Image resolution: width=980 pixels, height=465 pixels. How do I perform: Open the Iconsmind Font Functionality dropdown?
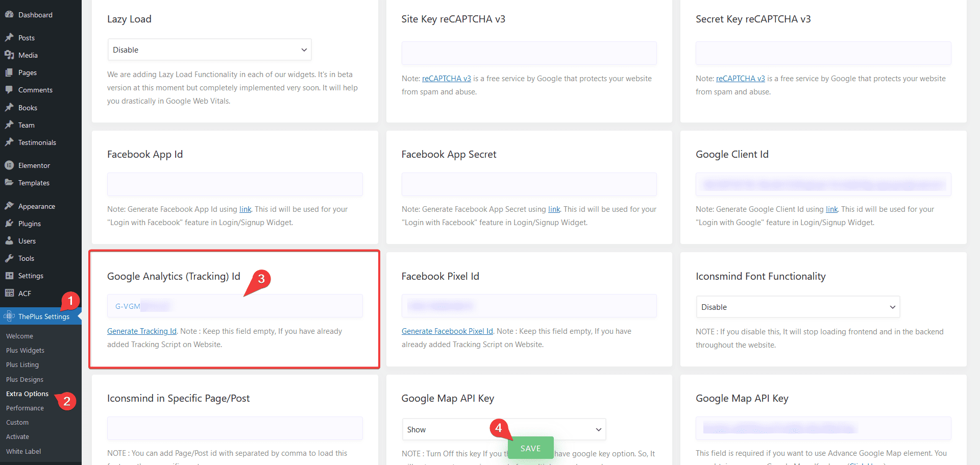[798, 307]
